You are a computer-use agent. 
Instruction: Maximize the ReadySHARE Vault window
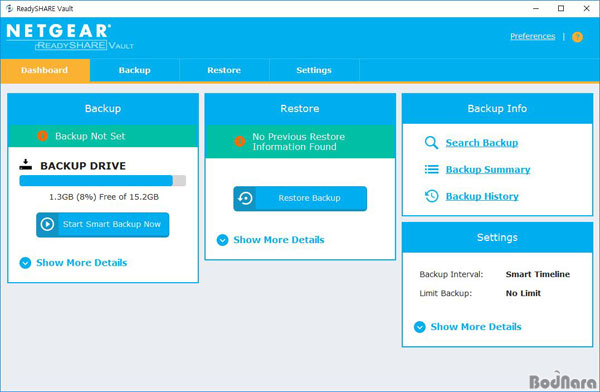(x=561, y=8)
